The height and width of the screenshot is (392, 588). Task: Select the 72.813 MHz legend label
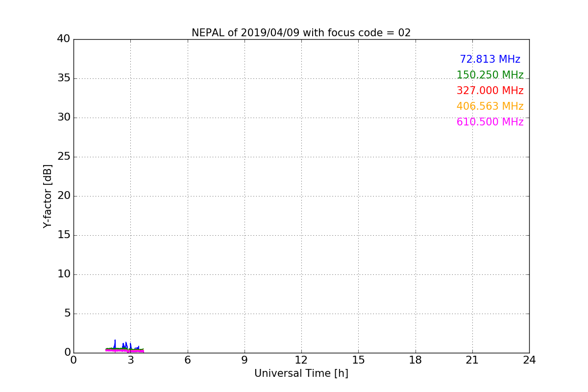click(x=490, y=59)
